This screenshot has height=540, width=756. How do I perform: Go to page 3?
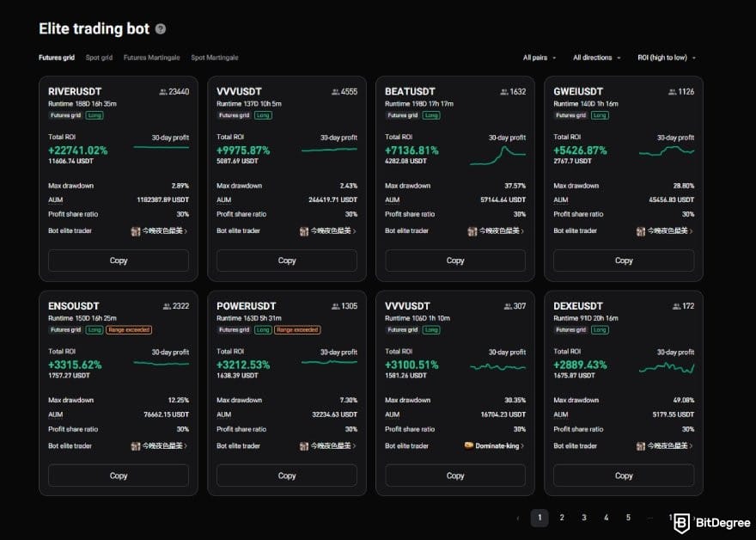click(x=584, y=518)
